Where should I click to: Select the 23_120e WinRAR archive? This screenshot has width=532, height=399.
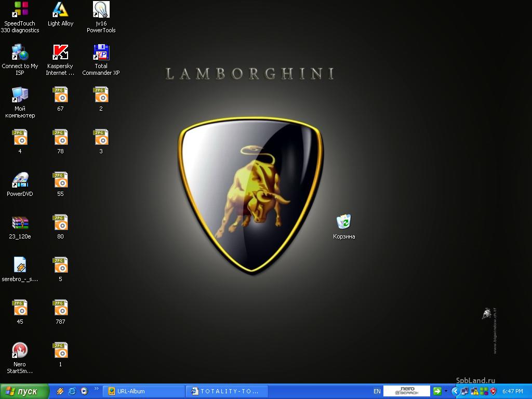click(x=20, y=228)
